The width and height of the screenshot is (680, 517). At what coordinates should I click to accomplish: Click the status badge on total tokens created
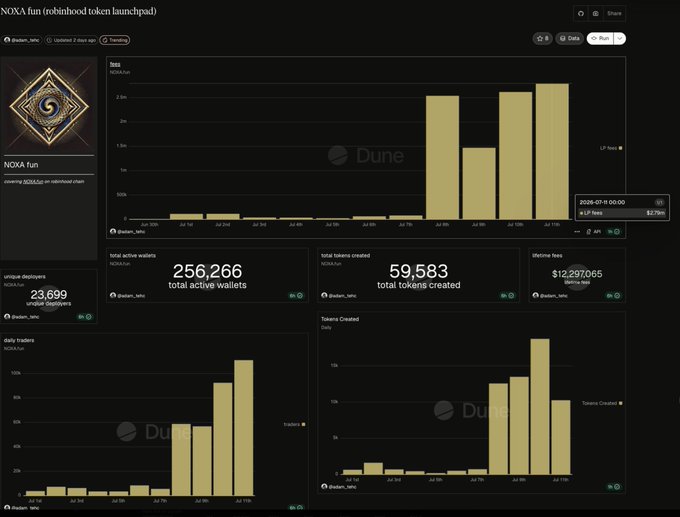[x=507, y=296]
